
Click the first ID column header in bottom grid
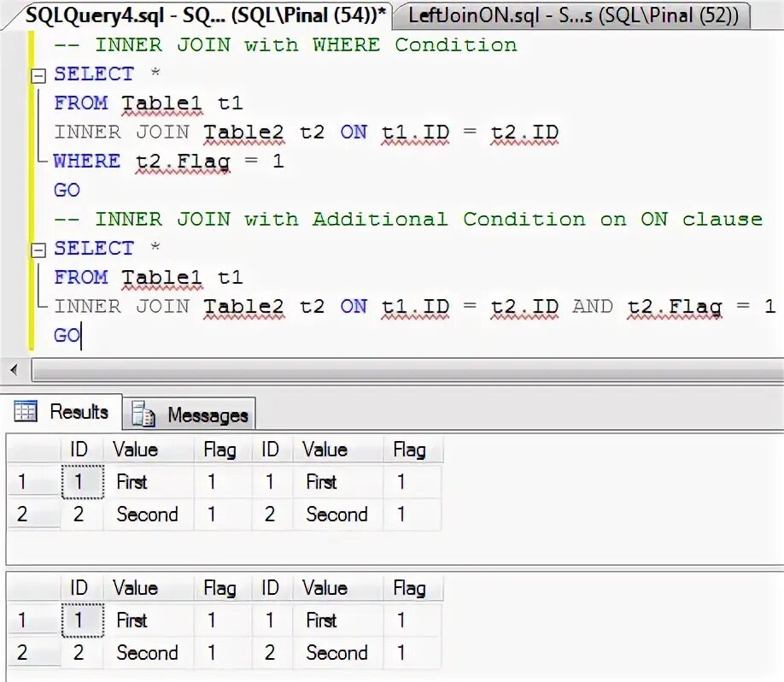coord(82,588)
